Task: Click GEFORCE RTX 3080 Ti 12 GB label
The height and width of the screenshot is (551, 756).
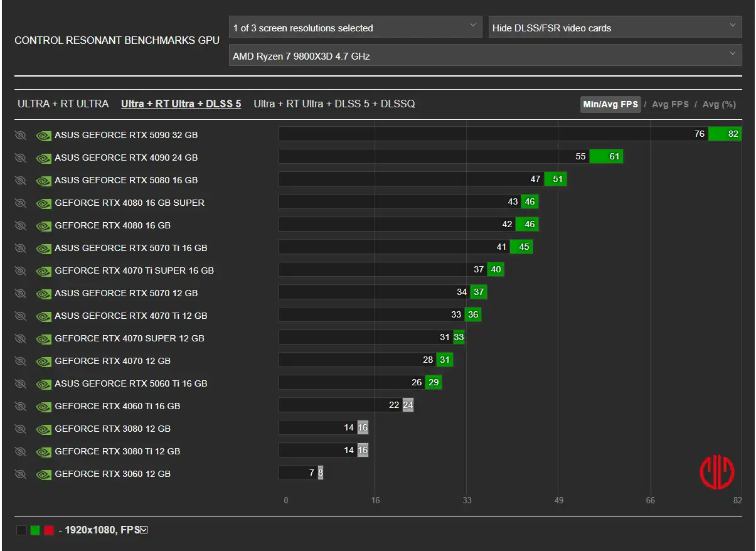Action: click(x=117, y=451)
